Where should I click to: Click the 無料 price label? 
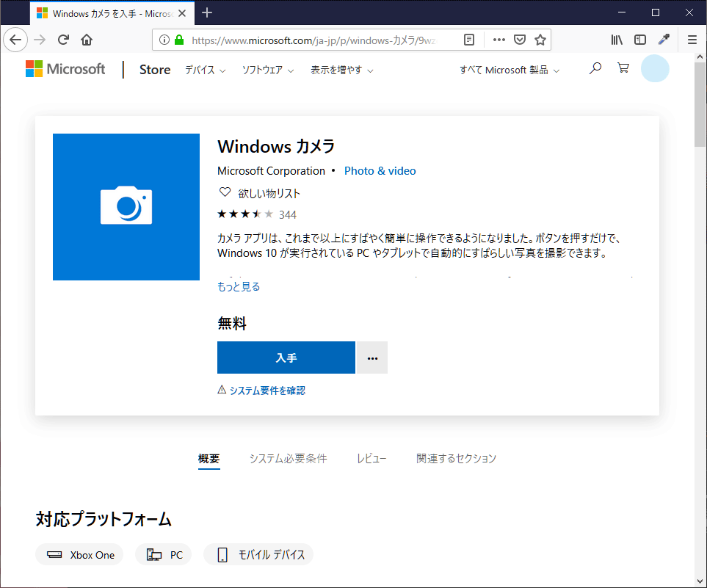coord(232,323)
